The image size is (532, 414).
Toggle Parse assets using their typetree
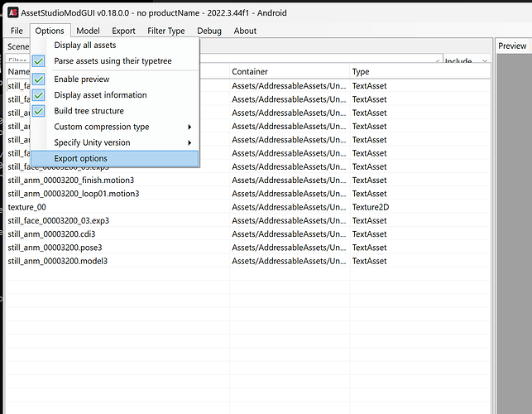pos(115,61)
